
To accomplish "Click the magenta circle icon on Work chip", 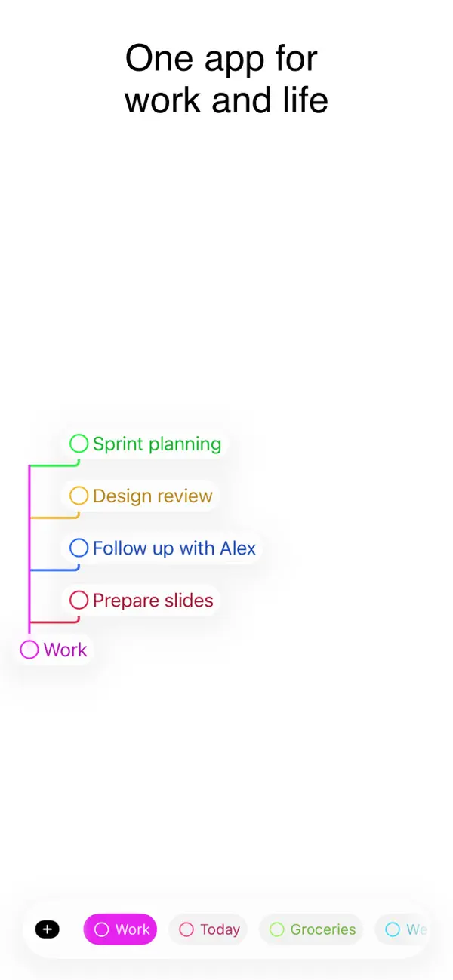I will [x=101, y=929].
